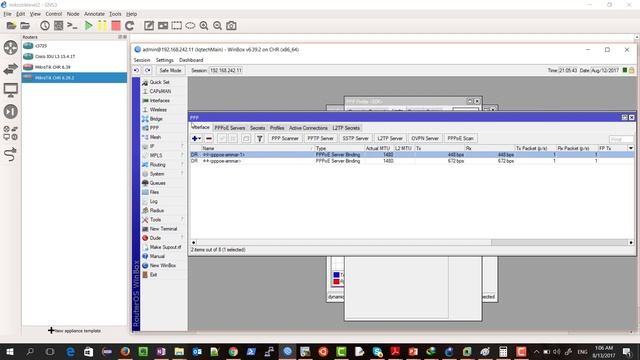The height and width of the screenshot is (360, 640).
Task: Switch to the Active Connections tab
Action: click(308, 128)
